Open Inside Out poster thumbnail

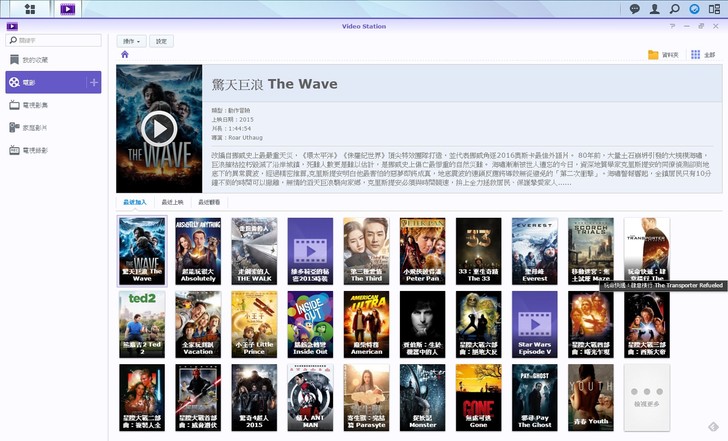tap(310, 324)
